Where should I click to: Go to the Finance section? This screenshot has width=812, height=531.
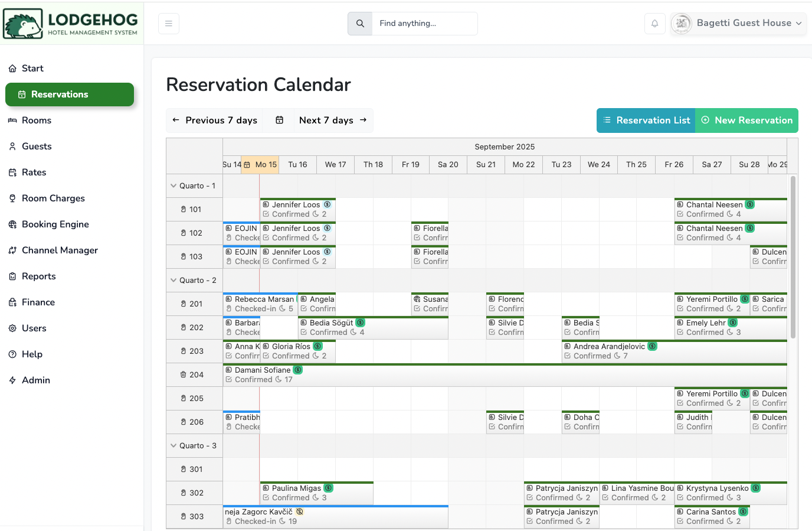38,302
